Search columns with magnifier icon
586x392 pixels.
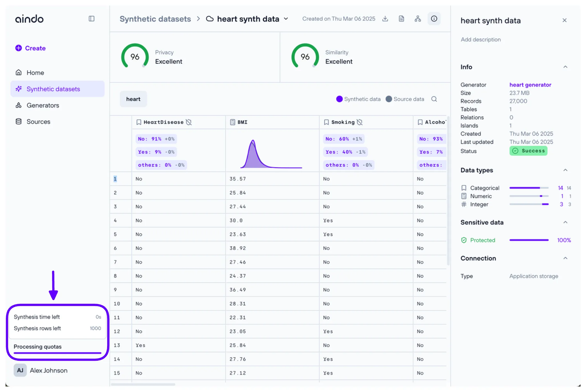click(x=434, y=99)
